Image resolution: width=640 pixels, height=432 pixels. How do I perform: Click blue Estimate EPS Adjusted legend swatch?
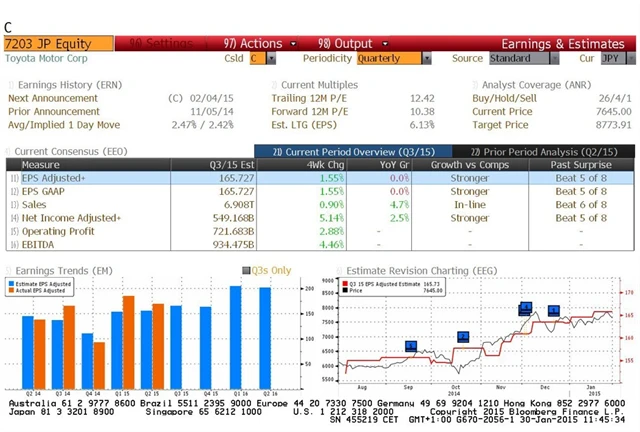click(11, 284)
